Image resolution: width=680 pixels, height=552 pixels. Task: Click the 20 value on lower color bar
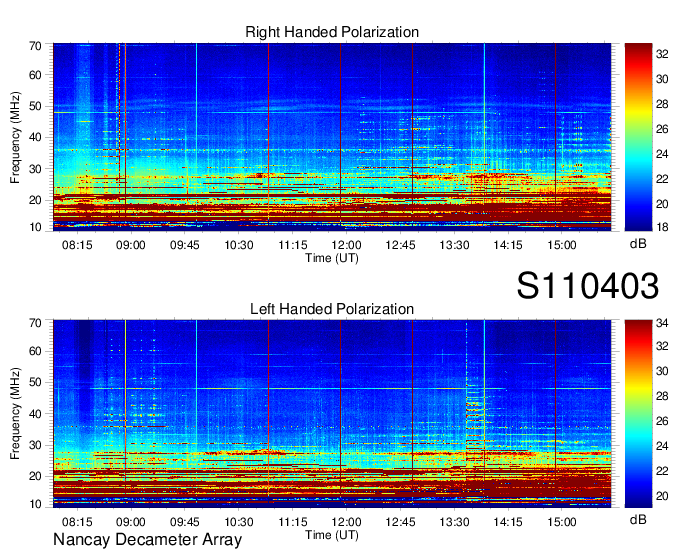[662, 496]
